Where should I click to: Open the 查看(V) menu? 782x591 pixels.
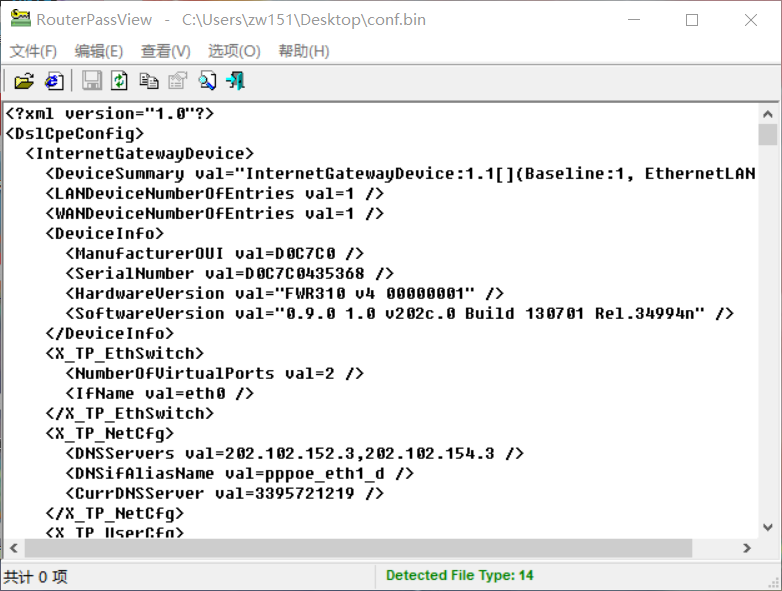[166, 51]
